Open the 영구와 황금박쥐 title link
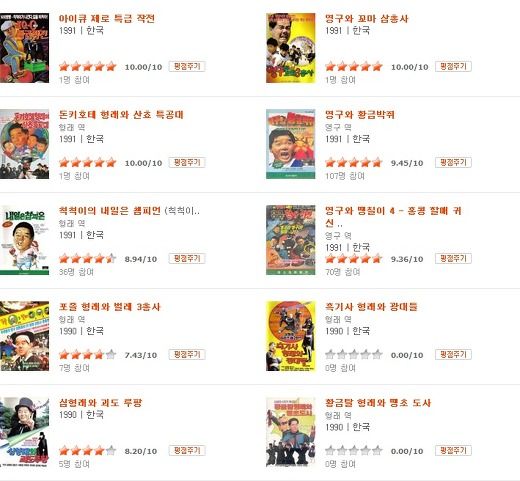Image resolution: width=520 pixels, height=481 pixels. click(x=360, y=115)
